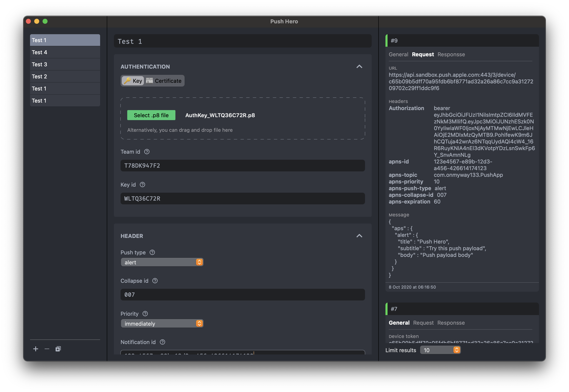Click the #7 result header
The height and width of the screenshot is (392, 569).
click(462, 309)
